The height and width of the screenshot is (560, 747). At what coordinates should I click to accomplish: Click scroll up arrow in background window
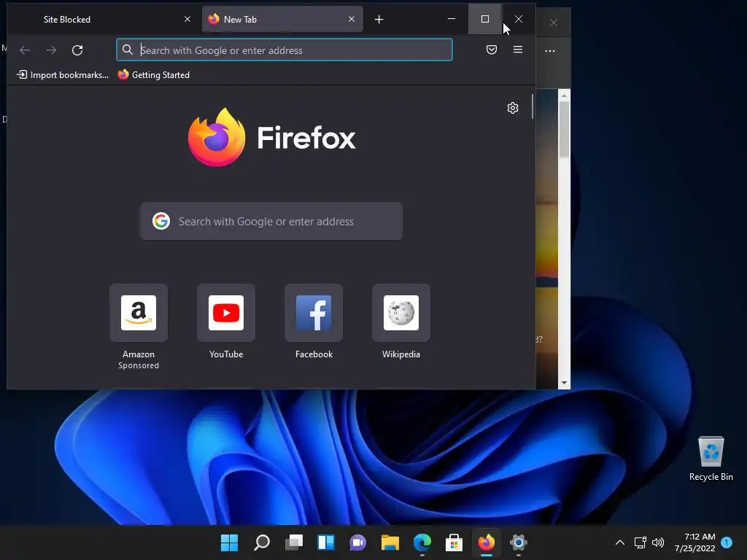(x=564, y=96)
